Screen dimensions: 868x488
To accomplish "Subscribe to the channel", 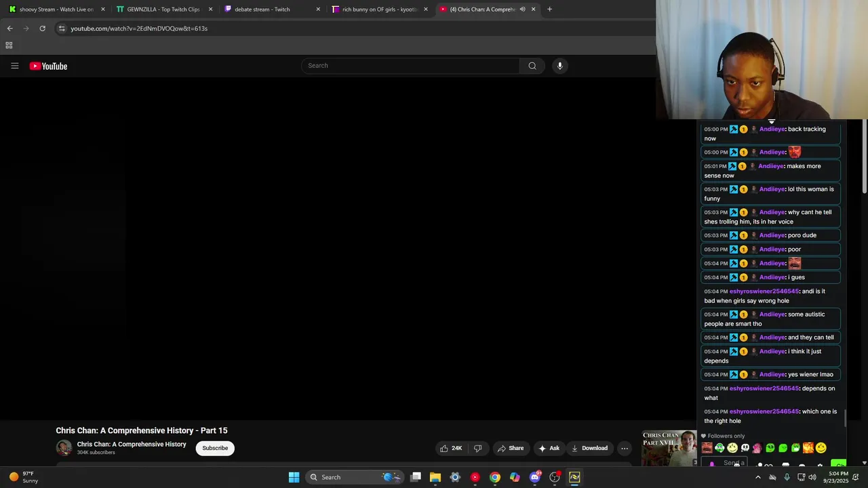I will [215, 448].
